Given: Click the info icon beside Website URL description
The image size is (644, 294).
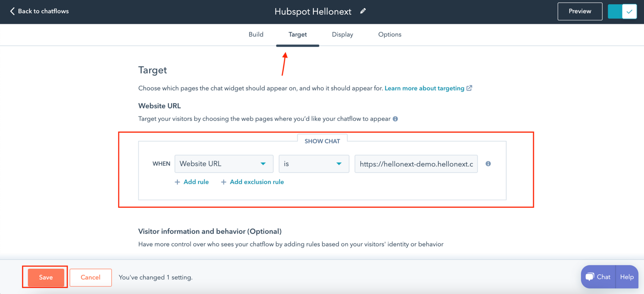Looking at the screenshot, I should pos(395,119).
